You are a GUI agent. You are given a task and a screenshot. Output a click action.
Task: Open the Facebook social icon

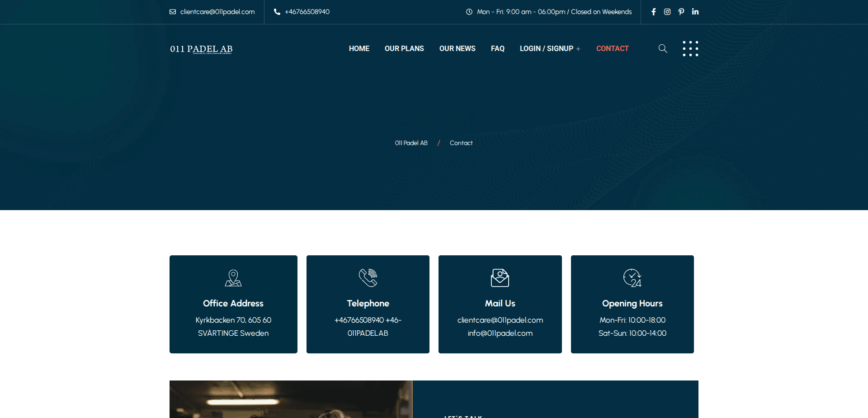(x=653, y=12)
